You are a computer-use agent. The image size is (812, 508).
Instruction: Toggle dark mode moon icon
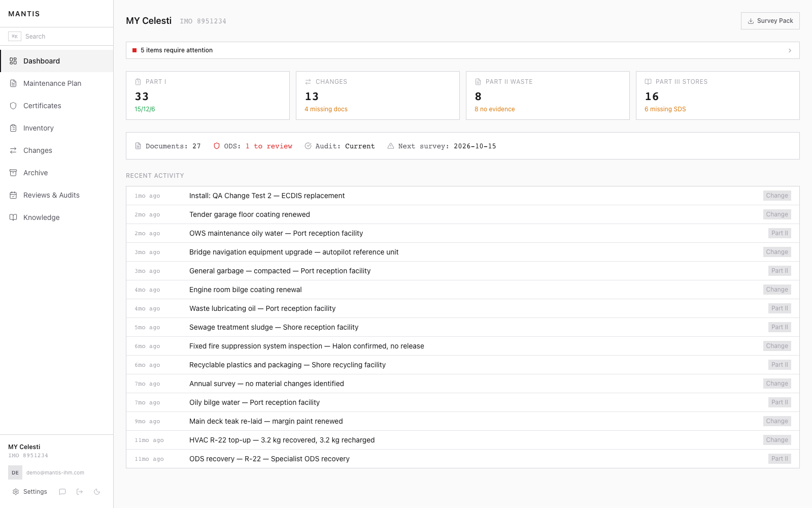click(97, 492)
